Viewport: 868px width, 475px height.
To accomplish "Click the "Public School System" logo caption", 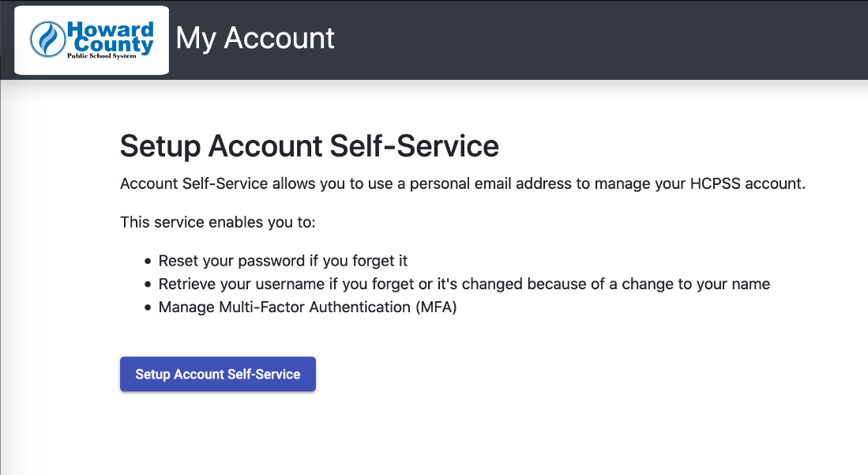I will 102,55.
